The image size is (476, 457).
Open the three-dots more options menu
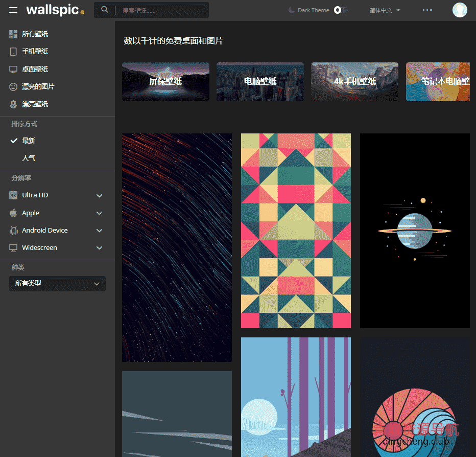[427, 10]
